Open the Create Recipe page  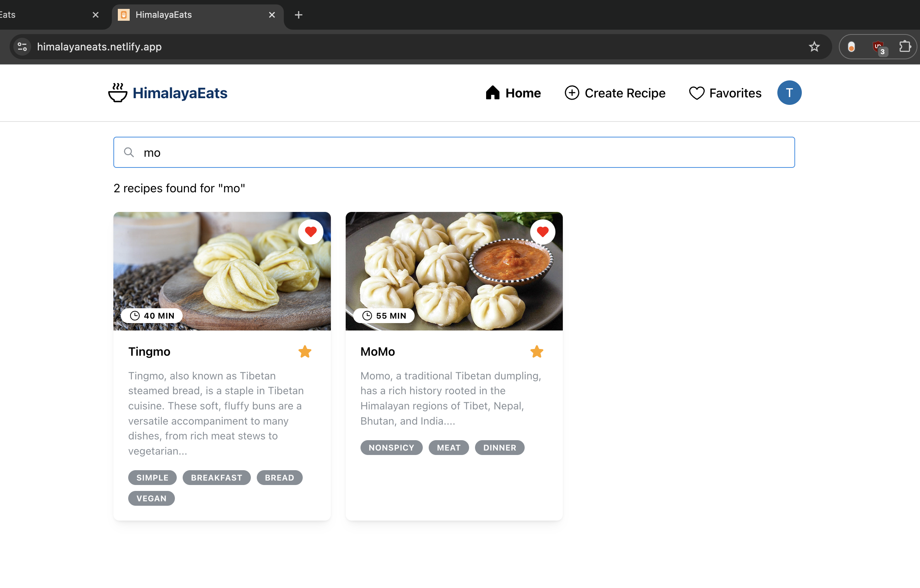[615, 93]
